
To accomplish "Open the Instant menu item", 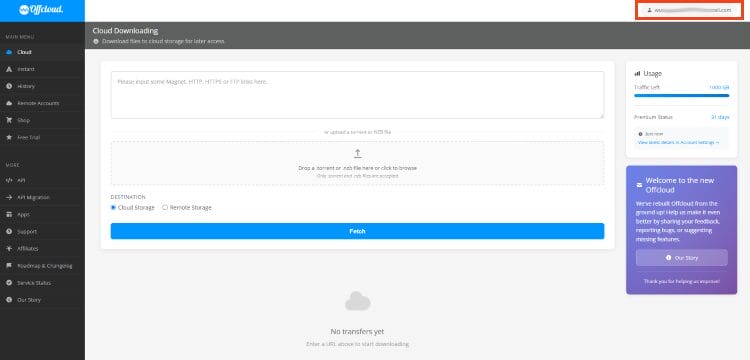I will coord(42,69).
